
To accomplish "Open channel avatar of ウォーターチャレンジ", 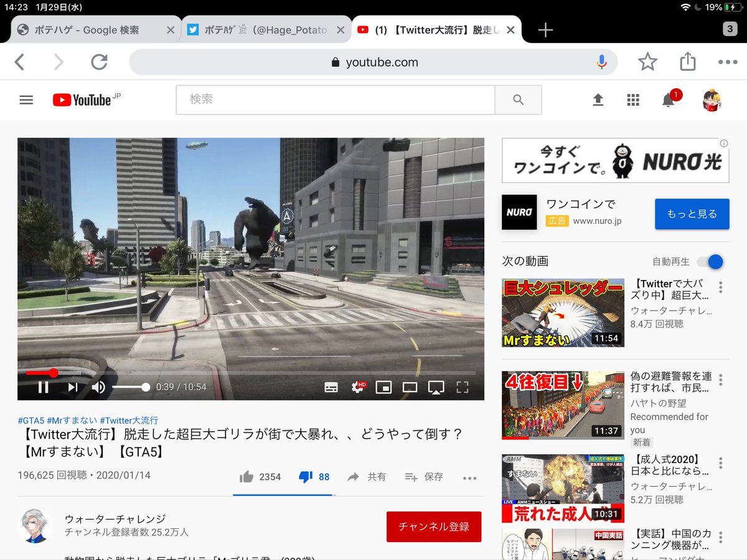I will [x=36, y=526].
